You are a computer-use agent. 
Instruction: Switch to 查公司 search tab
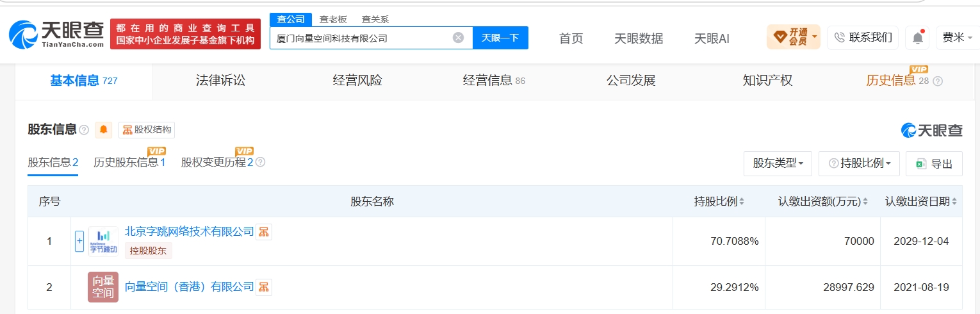point(291,19)
